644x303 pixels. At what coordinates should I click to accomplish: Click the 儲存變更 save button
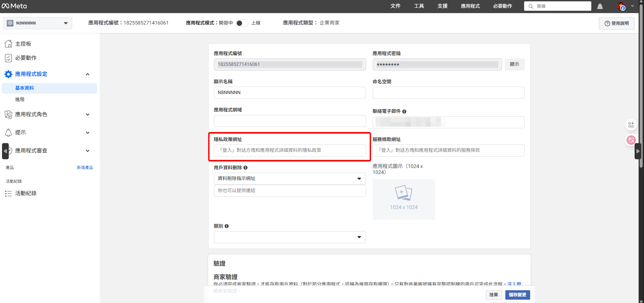coord(517,295)
